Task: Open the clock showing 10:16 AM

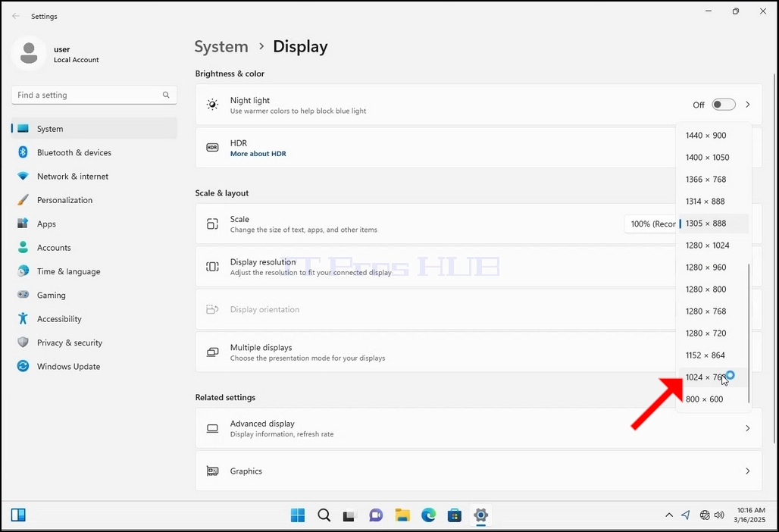Action: (751, 515)
